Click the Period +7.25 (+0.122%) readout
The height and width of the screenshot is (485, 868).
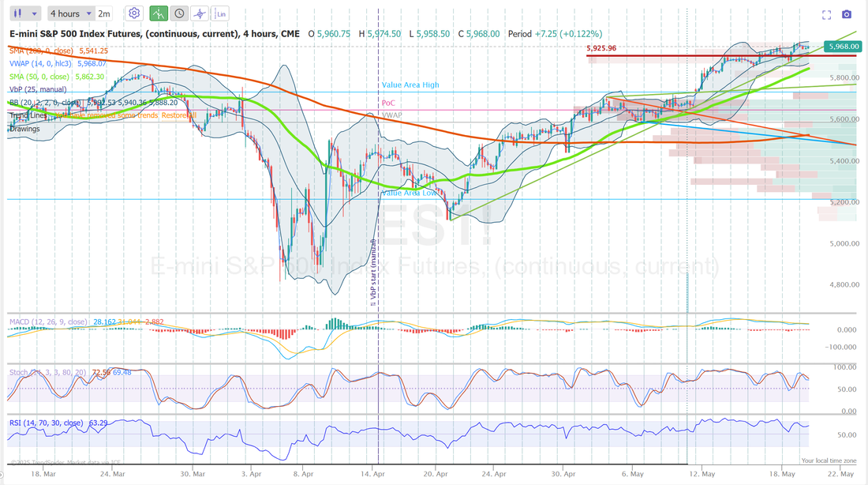coord(556,34)
